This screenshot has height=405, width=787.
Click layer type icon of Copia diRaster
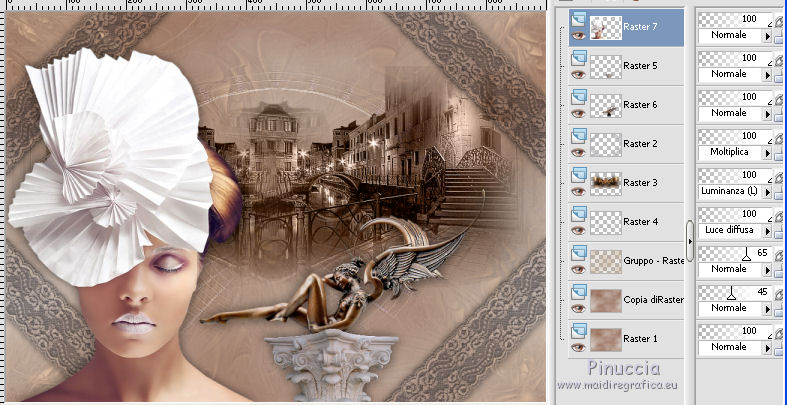pyautogui.click(x=579, y=292)
